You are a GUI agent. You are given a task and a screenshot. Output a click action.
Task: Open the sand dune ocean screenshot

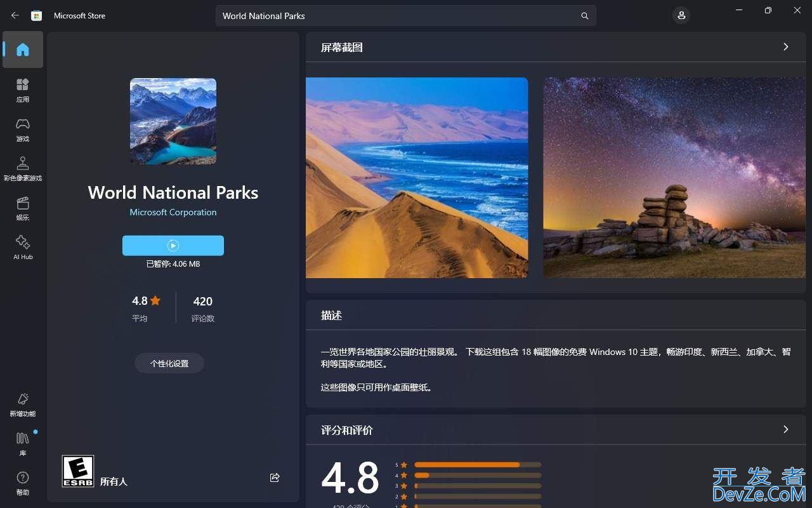[x=417, y=178]
